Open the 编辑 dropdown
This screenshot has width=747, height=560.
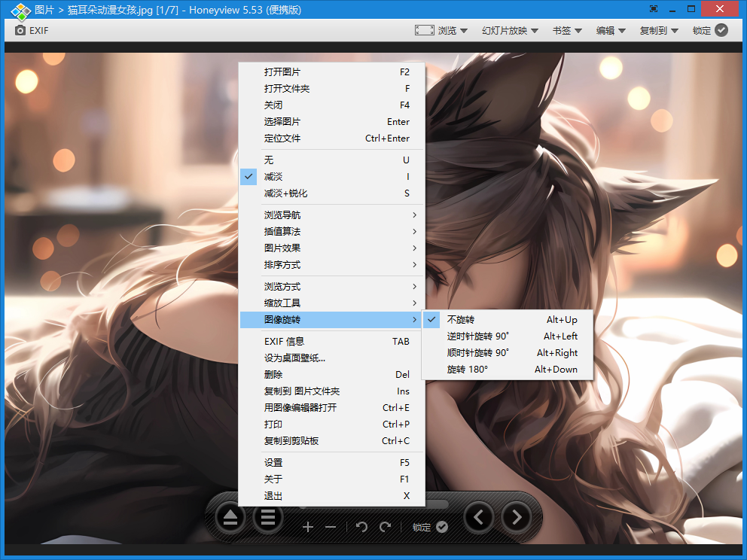(611, 30)
